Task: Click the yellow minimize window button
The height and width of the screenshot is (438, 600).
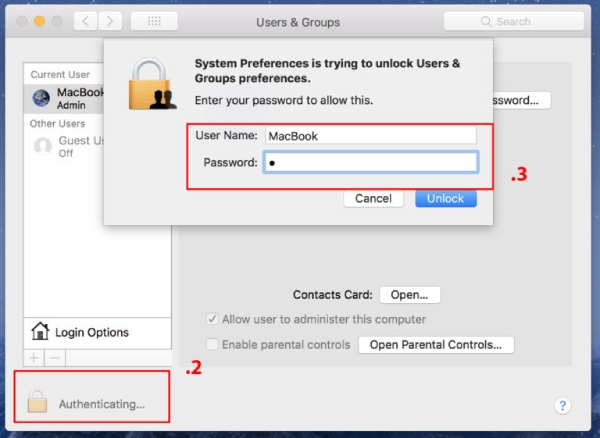Action: click(x=39, y=21)
